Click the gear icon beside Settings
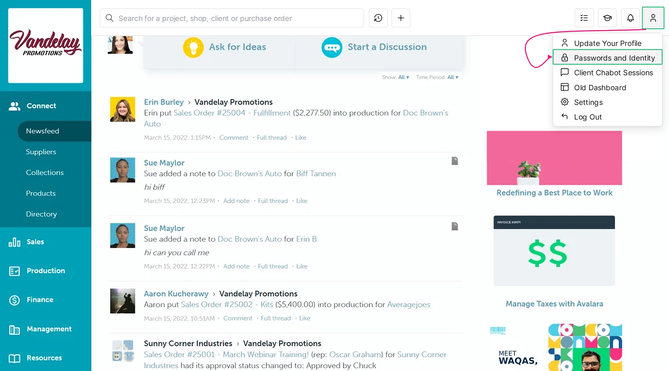 (564, 102)
